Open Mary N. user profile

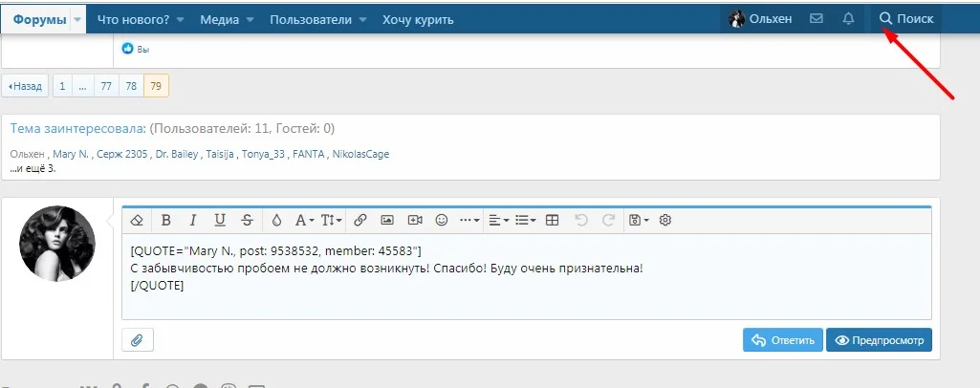click(71, 154)
